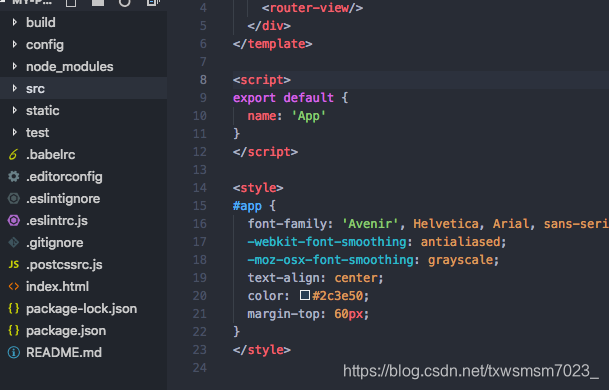
Task: Click the HTML icon beside index.html
Action: [14, 287]
